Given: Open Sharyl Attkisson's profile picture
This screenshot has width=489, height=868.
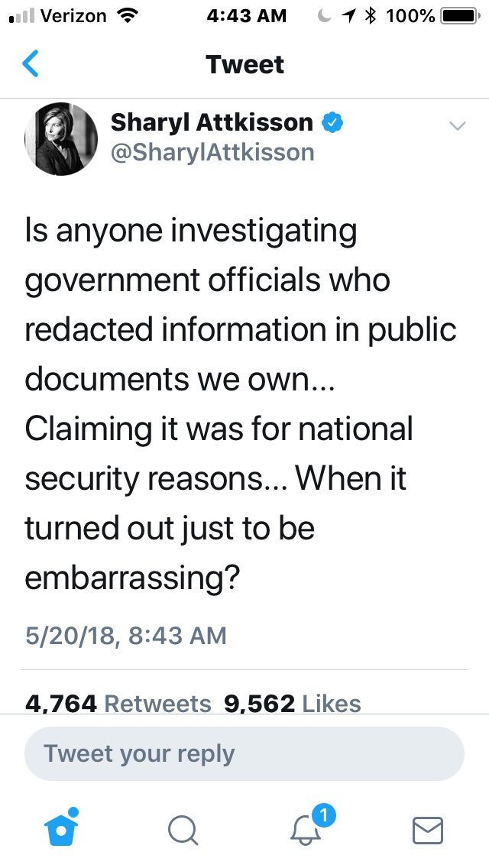Looking at the screenshot, I should pyautogui.click(x=61, y=138).
